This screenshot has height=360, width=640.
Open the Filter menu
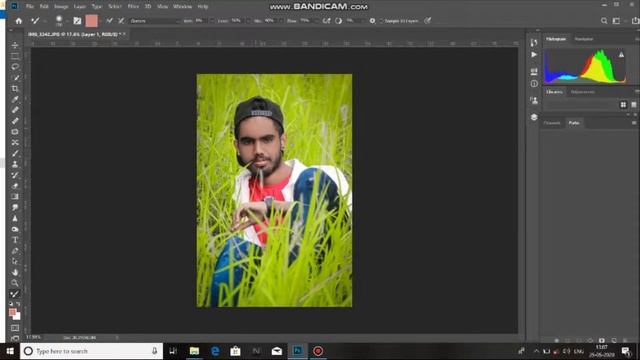point(133,7)
